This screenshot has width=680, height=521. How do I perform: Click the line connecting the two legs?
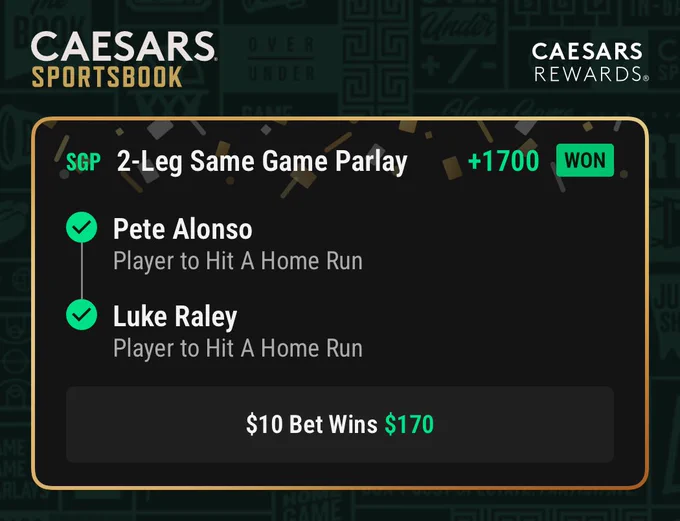pyautogui.click(x=82, y=271)
